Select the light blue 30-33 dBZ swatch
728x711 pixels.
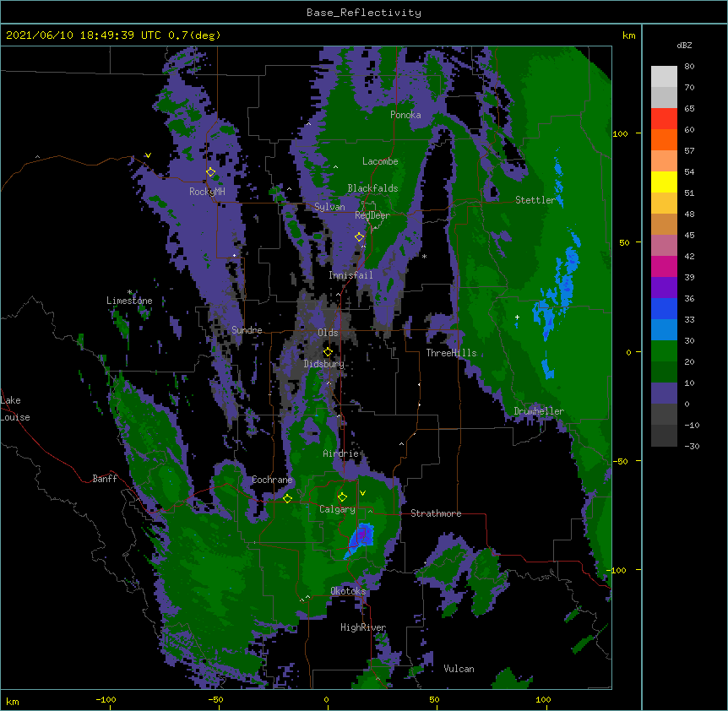(664, 330)
